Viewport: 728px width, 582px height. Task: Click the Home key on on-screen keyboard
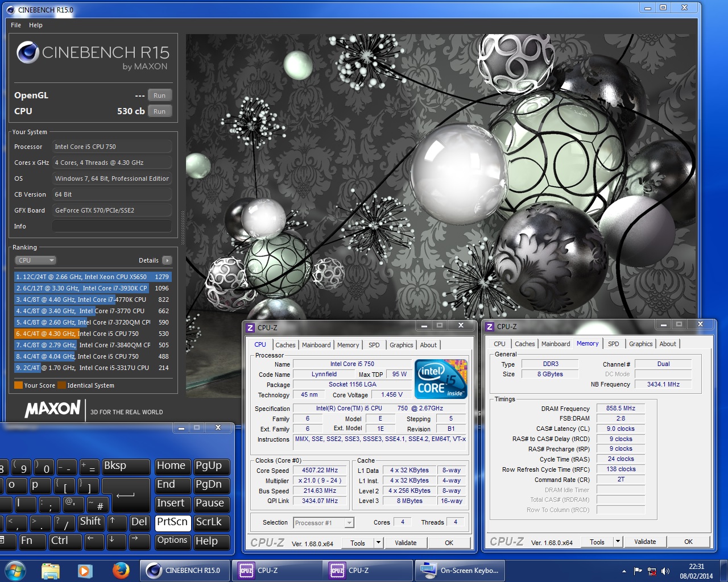(x=172, y=467)
